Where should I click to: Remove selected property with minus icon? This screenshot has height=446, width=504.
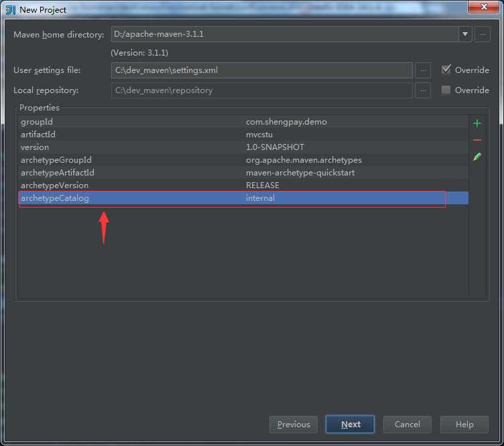point(477,141)
